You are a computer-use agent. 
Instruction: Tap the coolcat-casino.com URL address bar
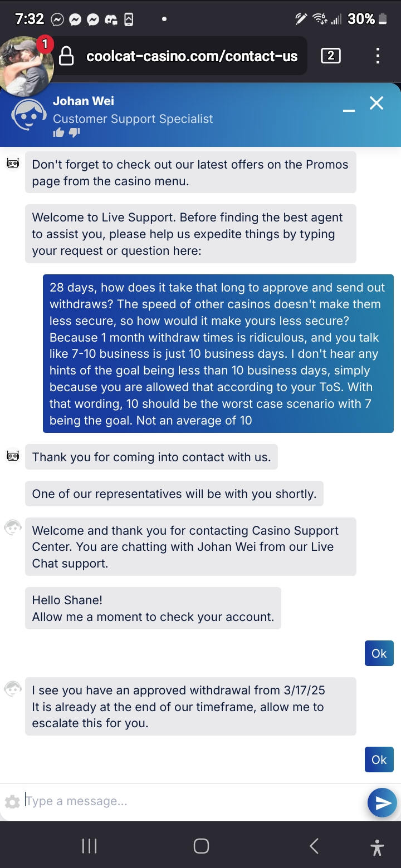point(192,56)
